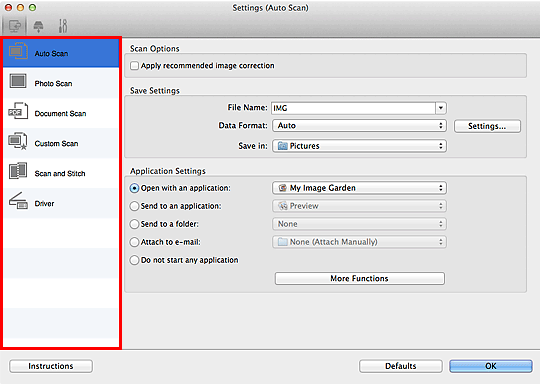This screenshot has width=540, height=384.
Task: Select the Document Scan label
Action: [60, 114]
